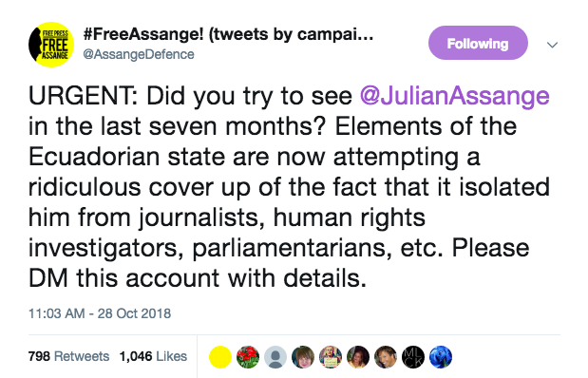Click the blue rose liker avatar
588x378 pixels.
[x=441, y=356]
